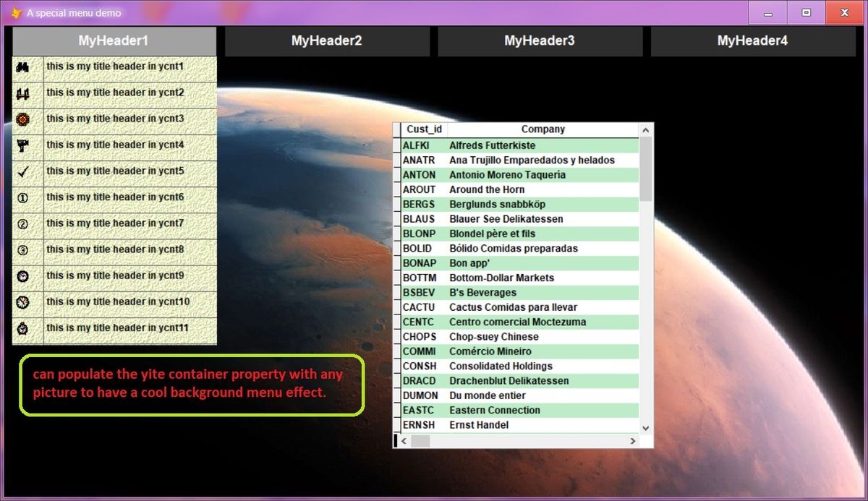Click the Company column header
This screenshot has height=501, width=868.
543,129
